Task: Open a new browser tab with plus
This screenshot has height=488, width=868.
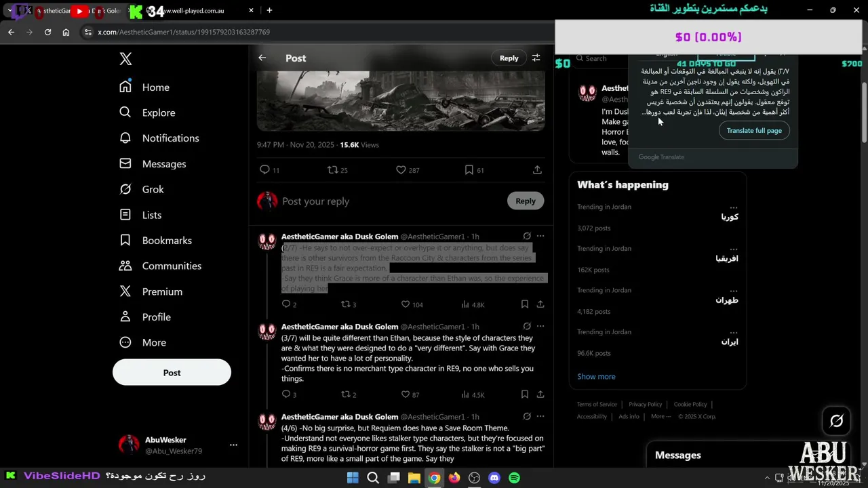Action: 269,10
